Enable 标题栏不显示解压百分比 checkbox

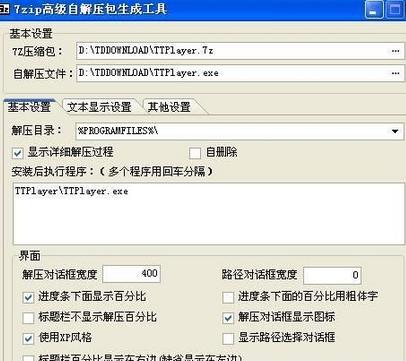point(28,318)
